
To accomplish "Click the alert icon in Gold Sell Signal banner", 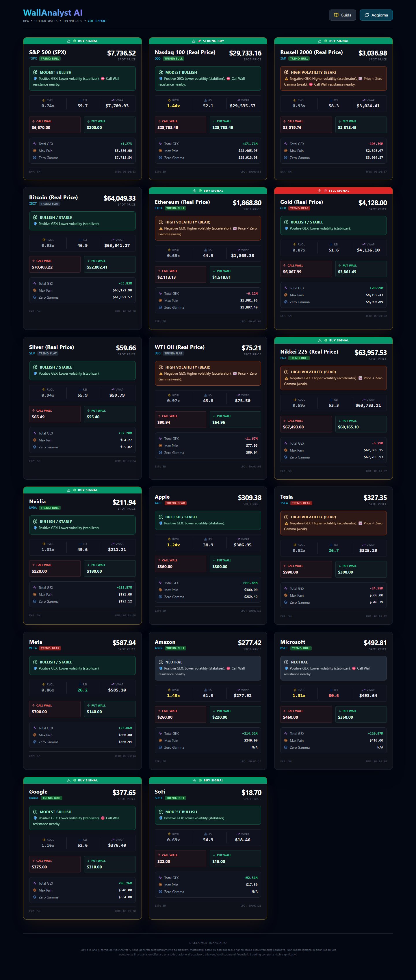I will 320,191.
